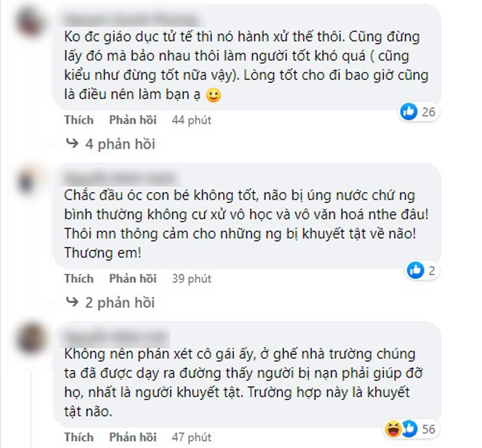Reply to the comment from 44 phút

point(133,120)
